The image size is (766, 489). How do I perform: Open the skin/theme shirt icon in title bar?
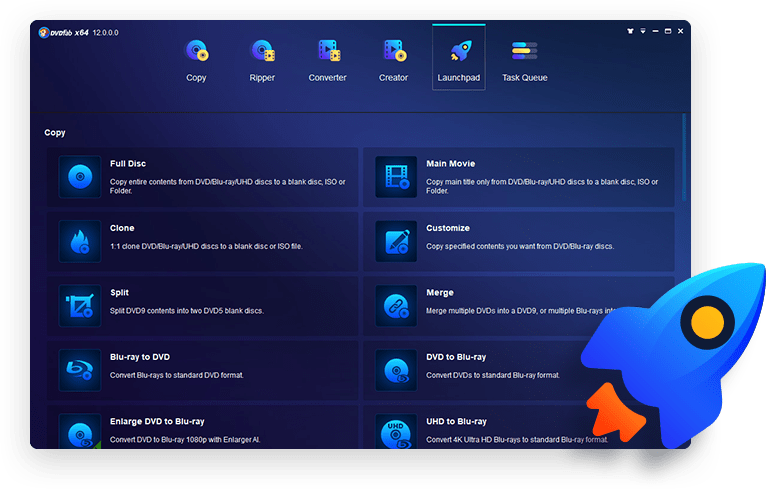(x=630, y=31)
